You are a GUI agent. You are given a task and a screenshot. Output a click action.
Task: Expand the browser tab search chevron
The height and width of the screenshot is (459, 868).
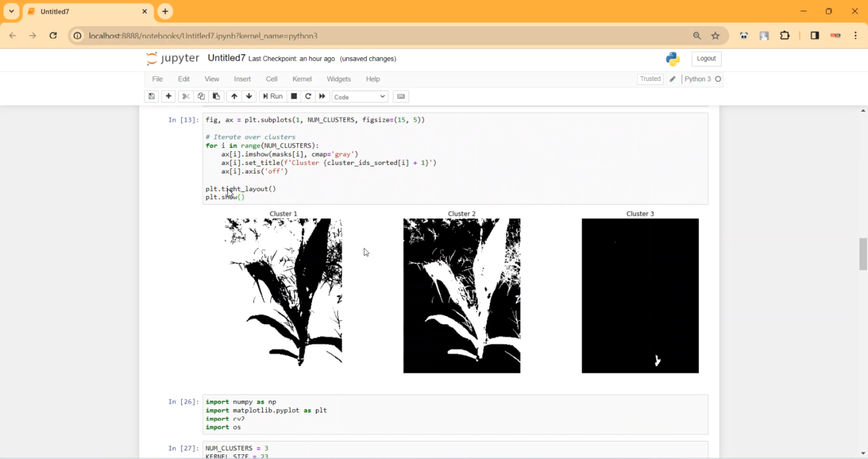tap(12, 12)
